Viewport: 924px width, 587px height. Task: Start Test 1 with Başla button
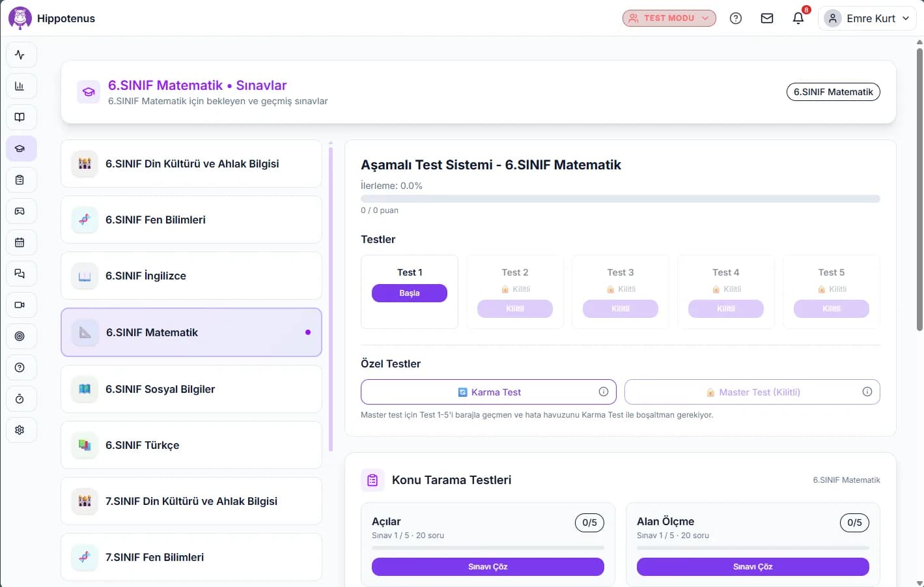coord(410,293)
